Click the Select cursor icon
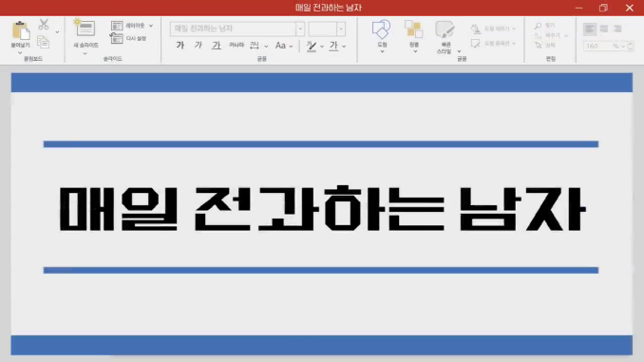Image resolution: width=644 pixels, height=362 pixels. tap(538, 46)
